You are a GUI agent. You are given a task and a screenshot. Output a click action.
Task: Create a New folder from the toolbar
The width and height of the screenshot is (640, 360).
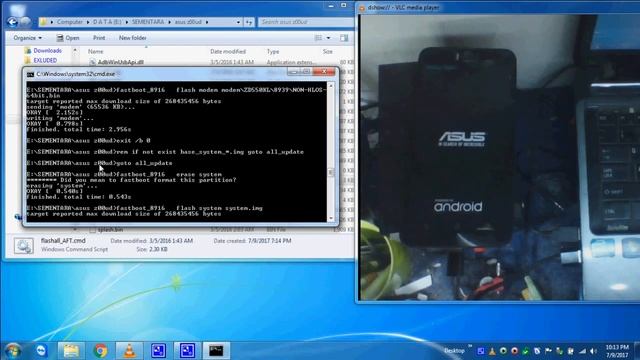tap(133, 38)
